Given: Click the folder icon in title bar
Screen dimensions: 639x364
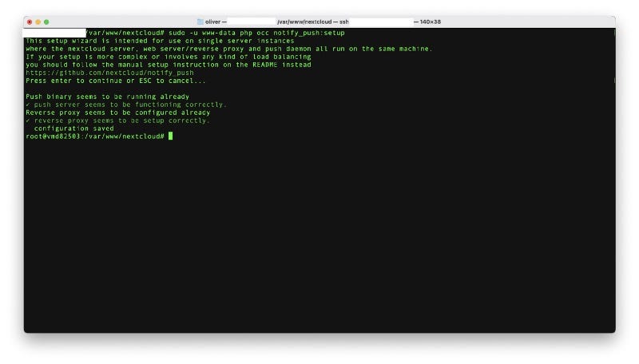Looking at the screenshot, I should [x=200, y=22].
